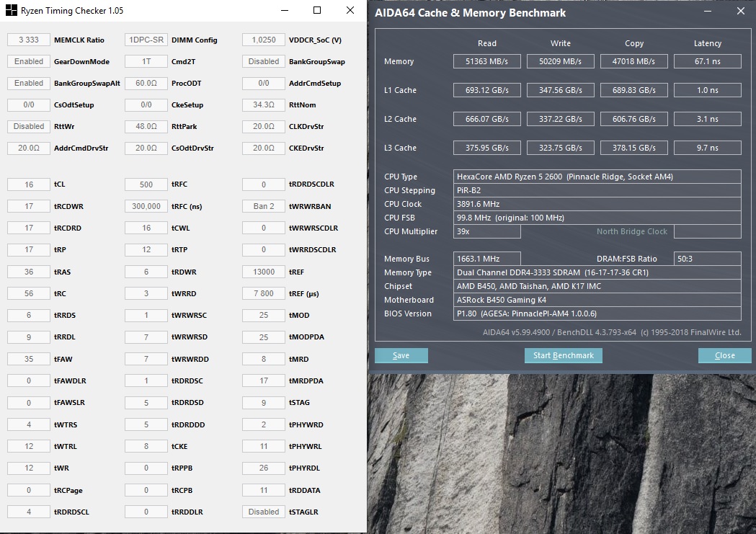Click the RttWr Disabled field
This screenshot has width=756, height=534.
(29, 127)
